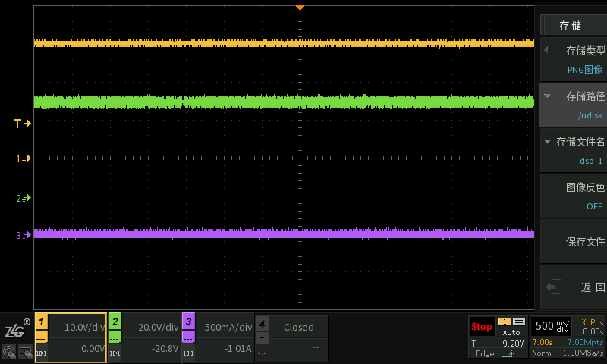Change channel 1 10:1 probe ratio
607x364 pixels.
pyautogui.click(x=41, y=353)
